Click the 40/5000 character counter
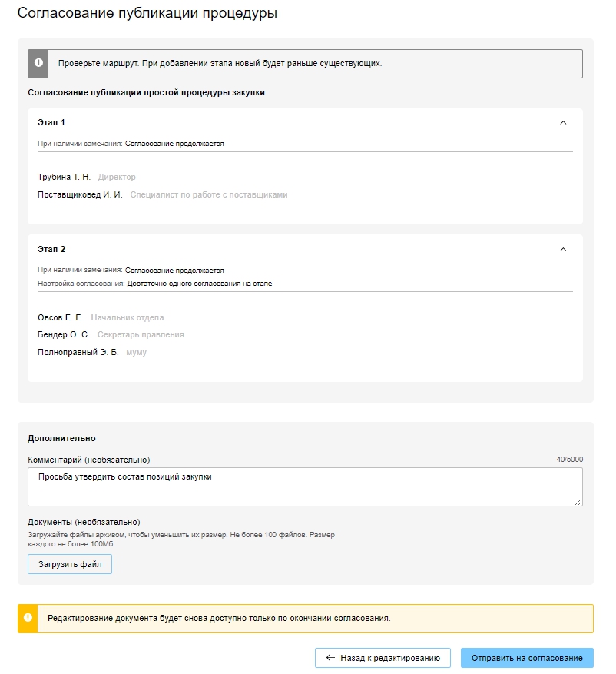The width and height of the screenshot is (616, 674). [x=569, y=460]
